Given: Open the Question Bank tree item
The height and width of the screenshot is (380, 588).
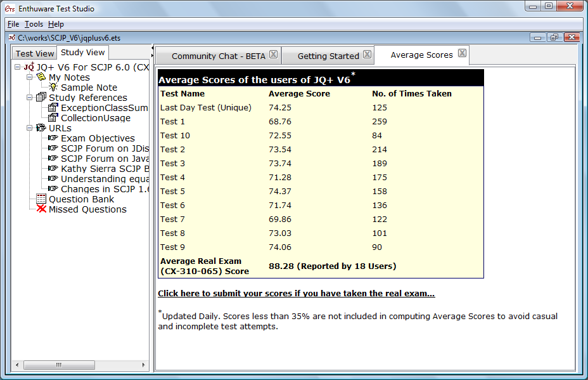Looking at the screenshot, I should coord(81,199).
